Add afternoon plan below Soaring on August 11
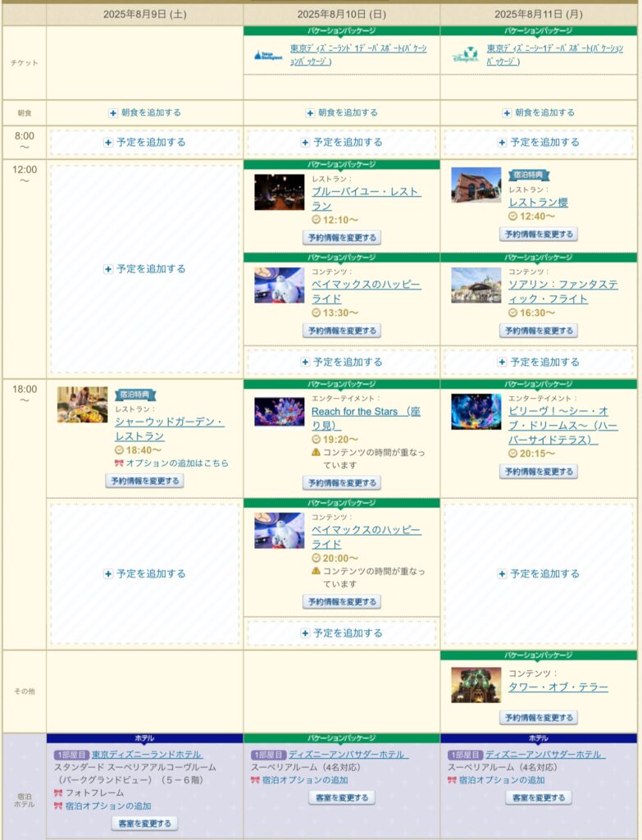The width and height of the screenshot is (642, 840). 539,362
